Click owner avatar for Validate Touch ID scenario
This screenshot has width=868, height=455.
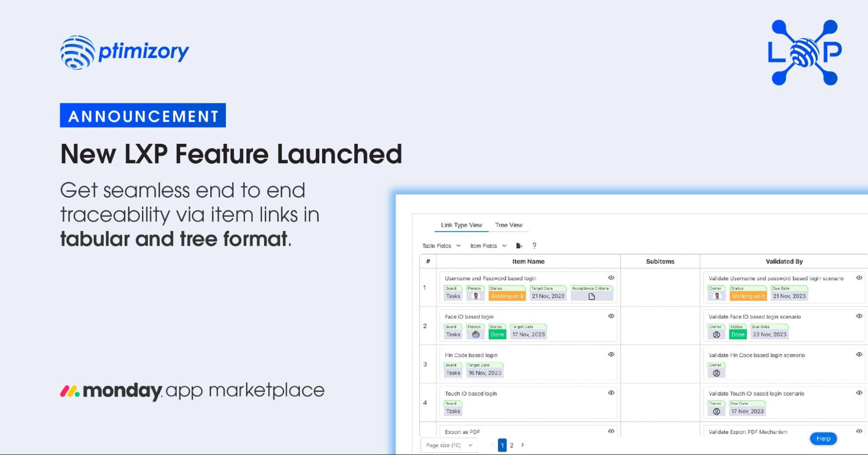pos(716,411)
